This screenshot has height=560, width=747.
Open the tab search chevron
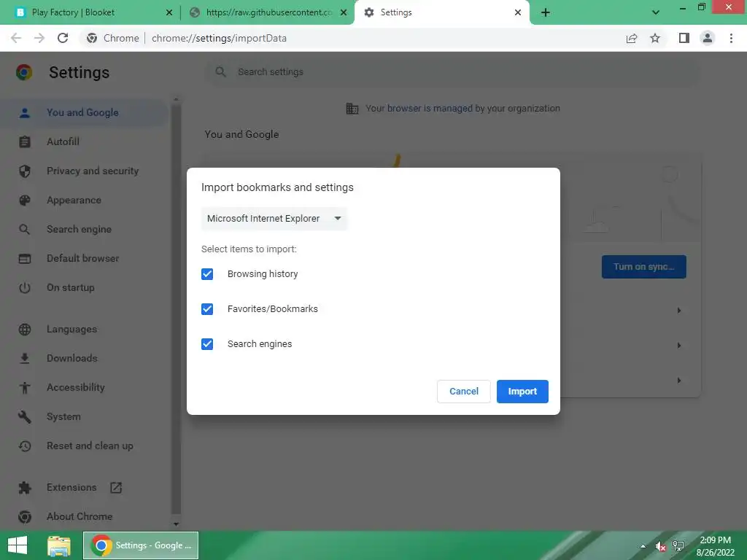tap(656, 12)
